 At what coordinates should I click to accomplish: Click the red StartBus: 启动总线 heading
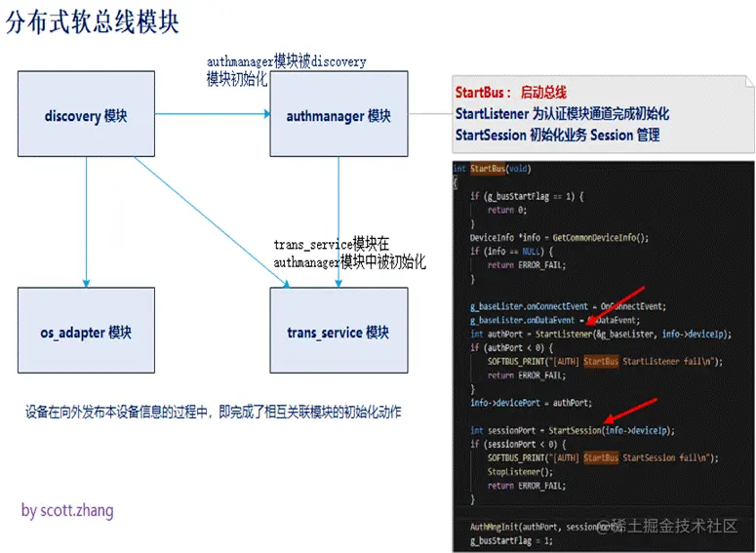click(510, 92)
